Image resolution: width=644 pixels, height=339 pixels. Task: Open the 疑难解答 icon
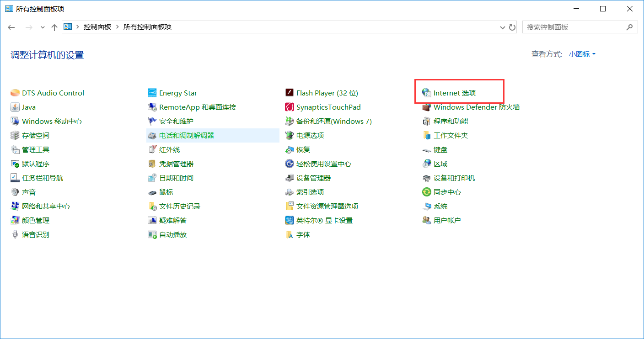tap(152, 221)
